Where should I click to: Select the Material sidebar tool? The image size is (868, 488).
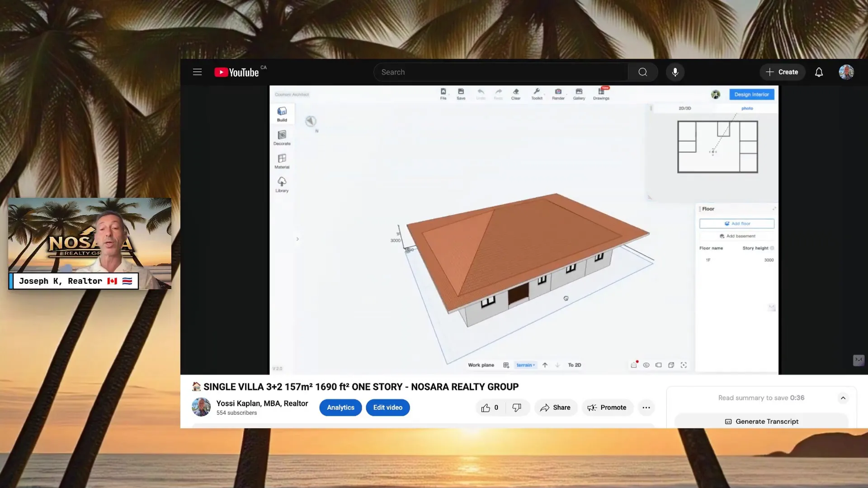tap(282, 161)
